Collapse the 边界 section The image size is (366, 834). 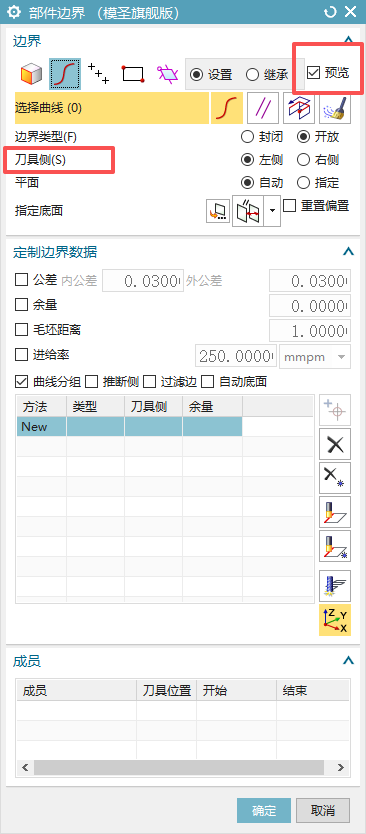[x=348, y=40]
